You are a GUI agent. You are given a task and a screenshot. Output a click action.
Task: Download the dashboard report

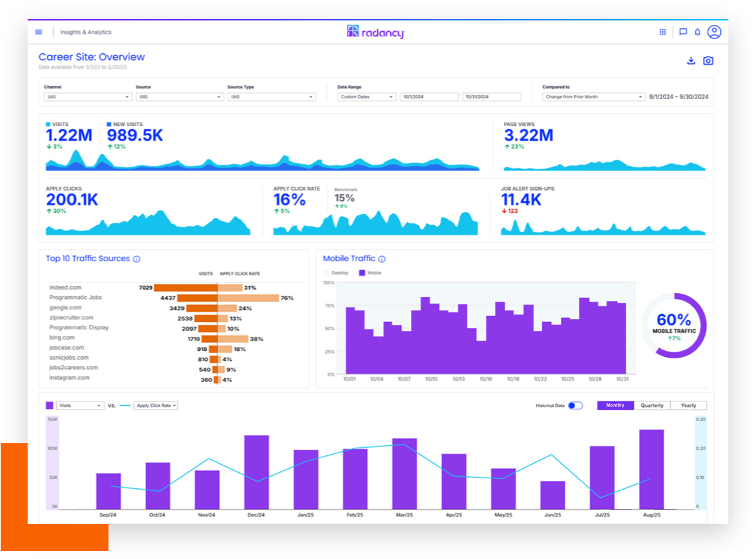click(x=691, y=61)
